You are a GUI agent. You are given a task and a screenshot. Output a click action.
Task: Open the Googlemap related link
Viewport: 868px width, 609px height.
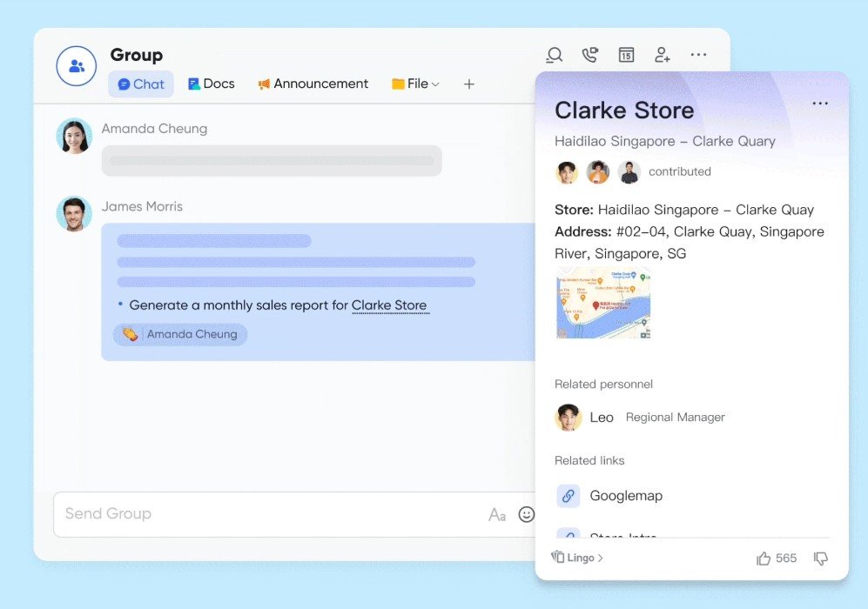626,496
